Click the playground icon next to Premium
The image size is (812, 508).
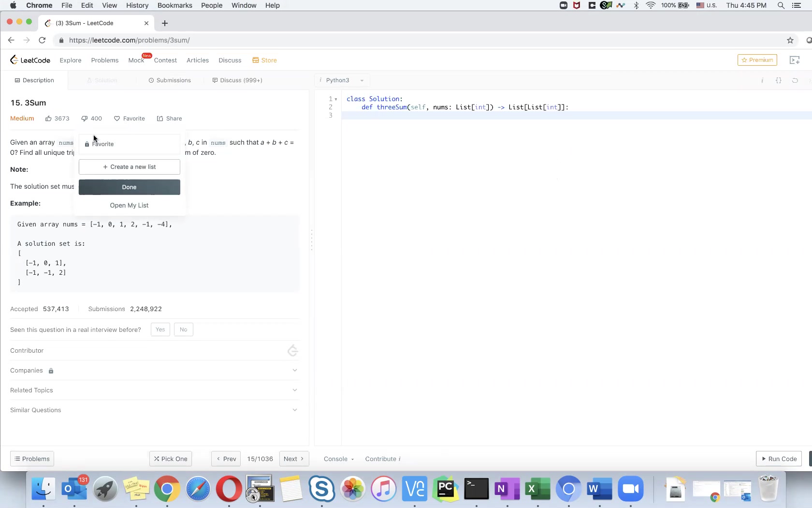tap(795, 60)
